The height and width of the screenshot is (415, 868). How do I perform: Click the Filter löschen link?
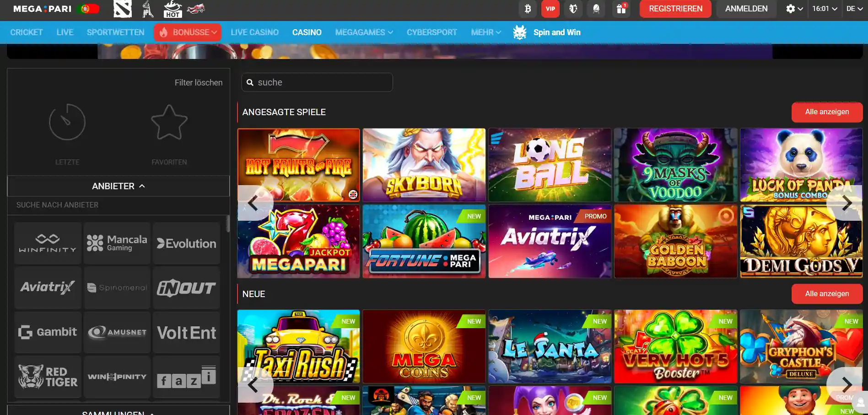[x=198, y=82]
